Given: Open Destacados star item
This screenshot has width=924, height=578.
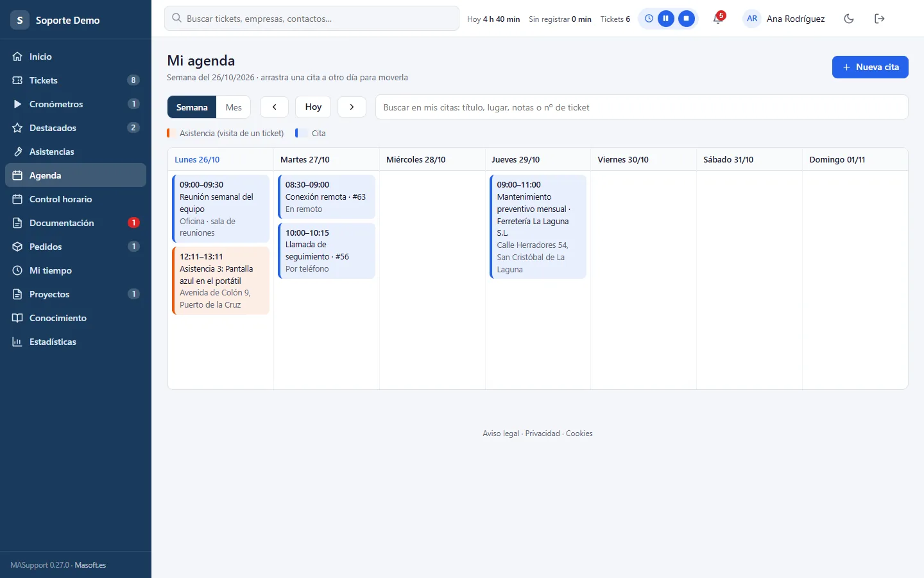Looking at the screenshot, I should click(76, 128).
